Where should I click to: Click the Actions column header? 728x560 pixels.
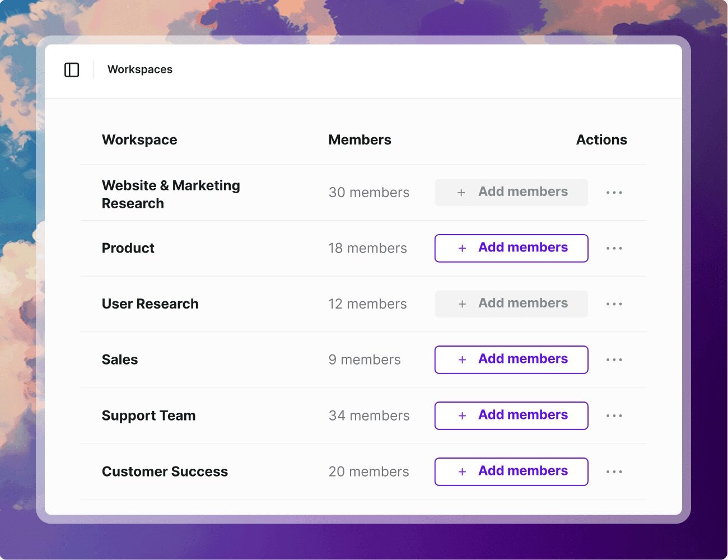(x=601, y=139)
